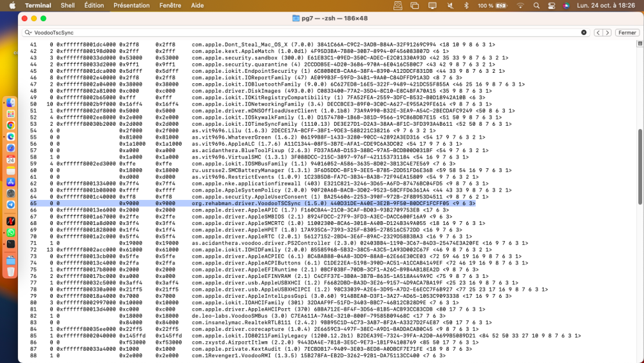Click the ru.usrsse2.SMCBatteryManager line
The image size is (644, 363).
click(270, 170)
